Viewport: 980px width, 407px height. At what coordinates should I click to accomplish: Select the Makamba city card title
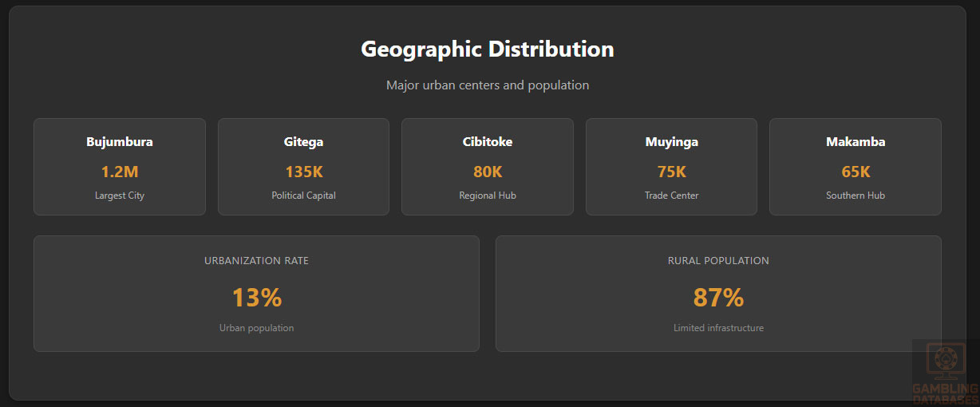point(856,142)
